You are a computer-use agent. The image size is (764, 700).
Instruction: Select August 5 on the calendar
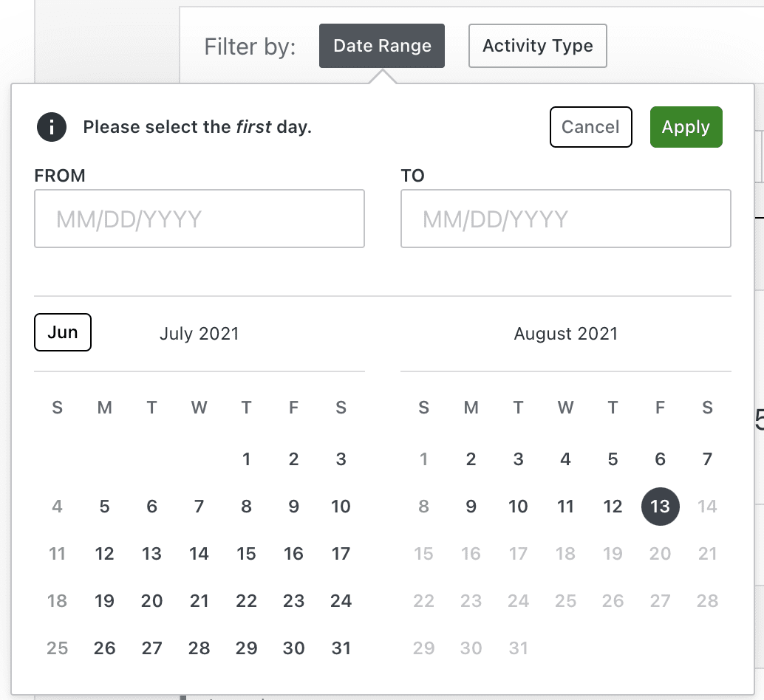[x=613, y=459]
